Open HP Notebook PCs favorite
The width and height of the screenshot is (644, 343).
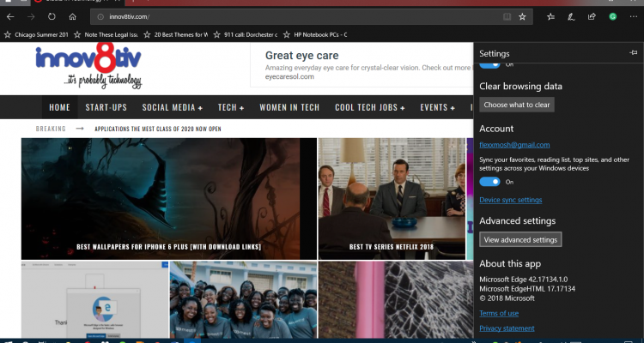point(315,35)
